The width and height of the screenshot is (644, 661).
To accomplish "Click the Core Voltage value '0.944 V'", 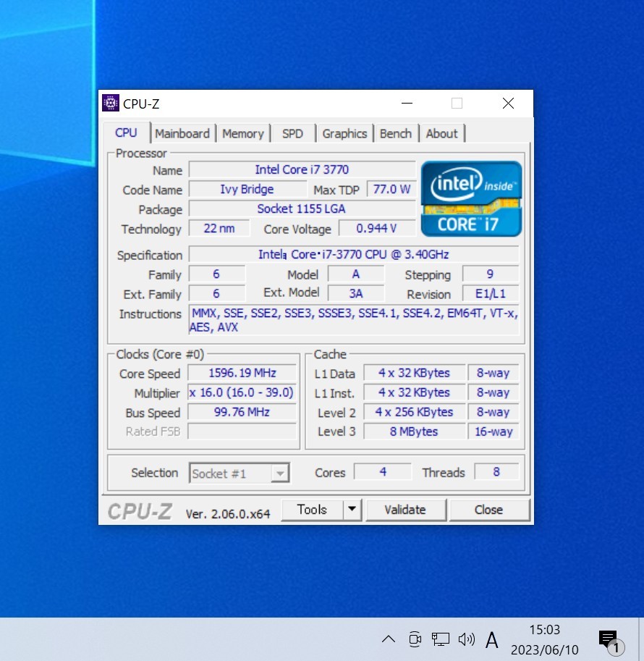I will point(376,229).
